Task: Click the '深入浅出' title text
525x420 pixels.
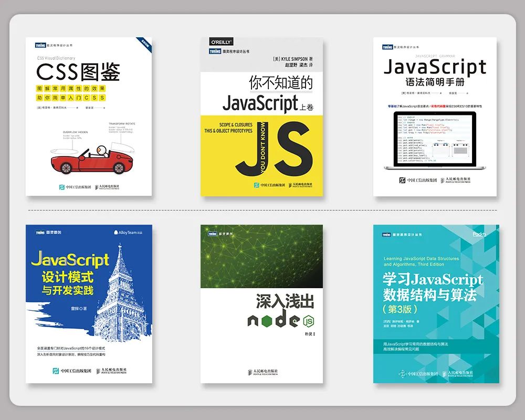Action: point(285,301)
